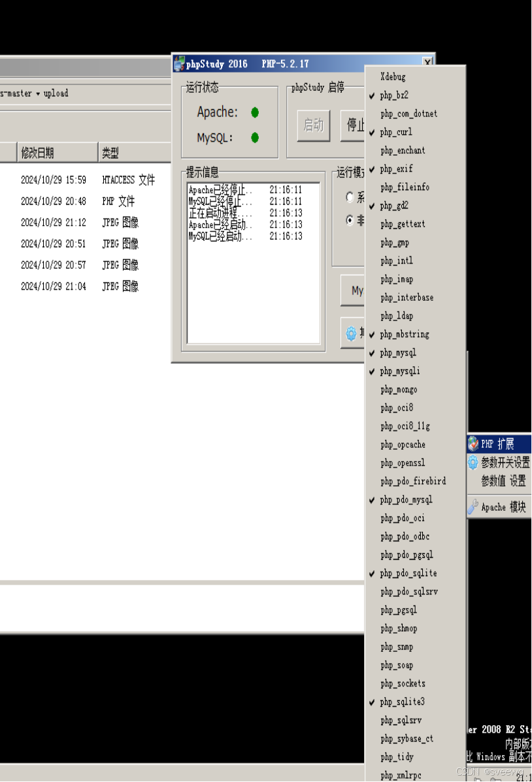Toggle the php_bz2 extension
The image size is (532, 782).
(416, 95)
